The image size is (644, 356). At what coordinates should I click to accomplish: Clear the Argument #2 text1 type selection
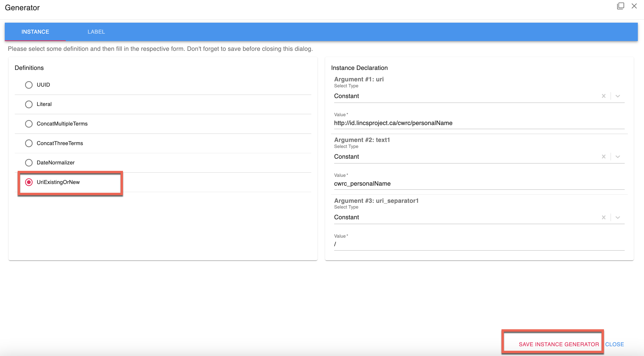click(603, 157)
